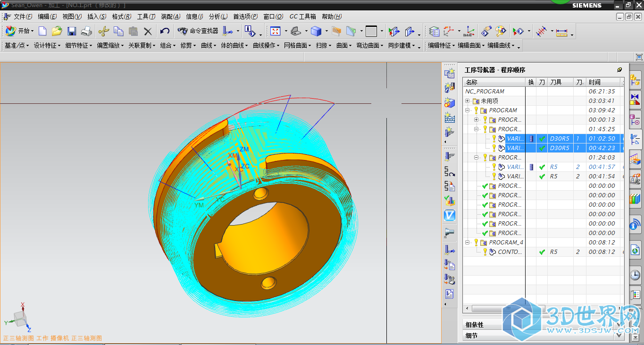Collapse the PROGR... node with time 01:24:03
Screen dimensions: 644x345
tap(477, 158)
